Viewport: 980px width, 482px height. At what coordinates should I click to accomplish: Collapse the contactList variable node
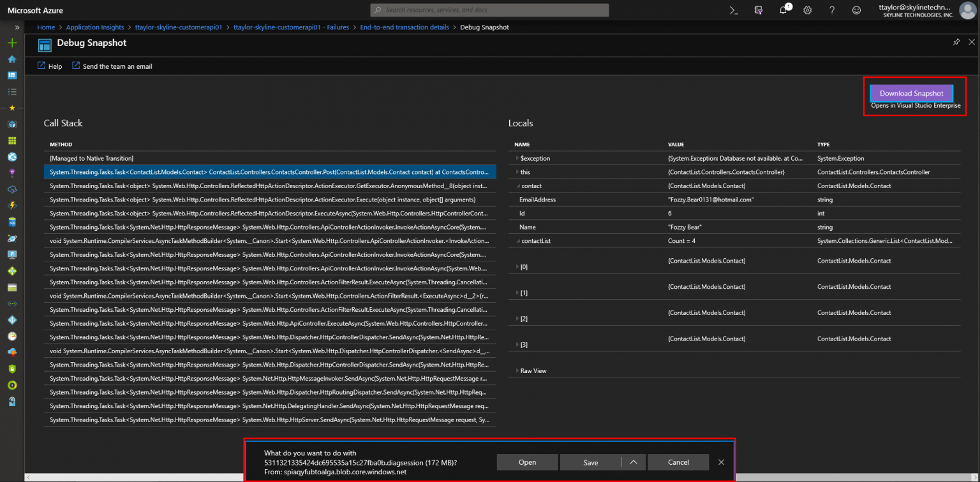click(517, 241)
